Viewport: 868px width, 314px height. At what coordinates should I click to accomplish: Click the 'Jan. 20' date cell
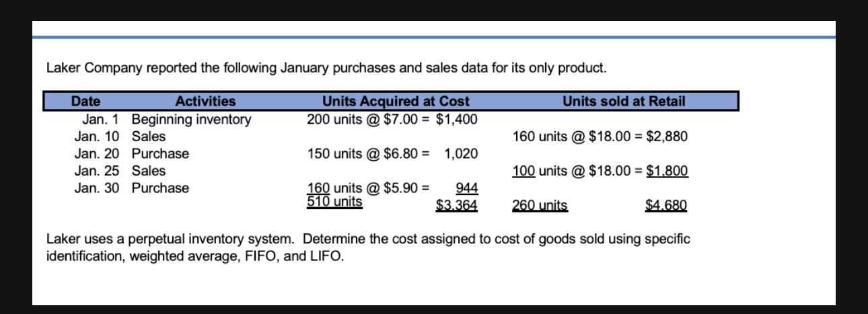click(97, 154)
